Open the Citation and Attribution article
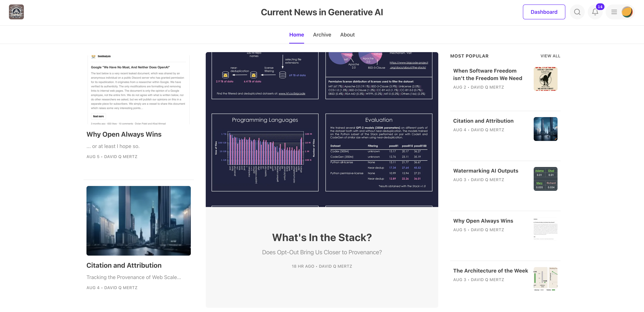This screenshot has height=312, width=644. click(124, 265)
